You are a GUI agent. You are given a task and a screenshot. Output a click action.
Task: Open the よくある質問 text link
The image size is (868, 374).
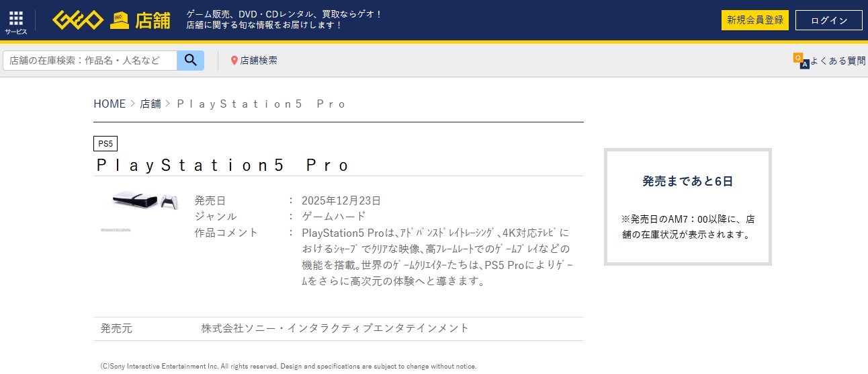(x=838, y=61)
